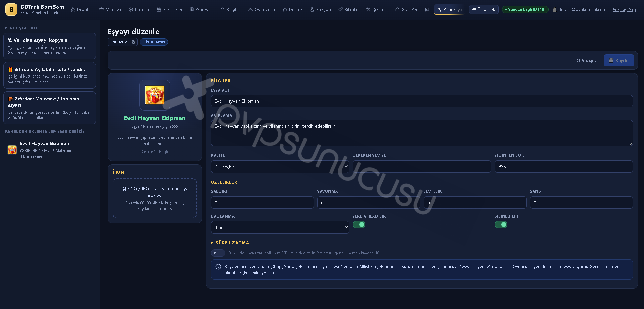Toggle the Yere Atılabilir switch
This screenshot has height=309, width=644.
359,225
